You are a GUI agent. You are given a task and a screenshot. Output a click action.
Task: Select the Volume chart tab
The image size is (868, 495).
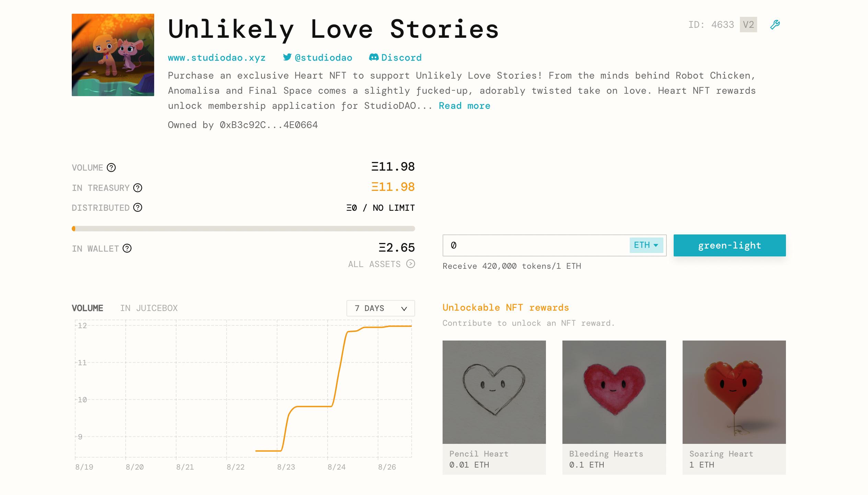pyautogui.click(x=87, y=308)
